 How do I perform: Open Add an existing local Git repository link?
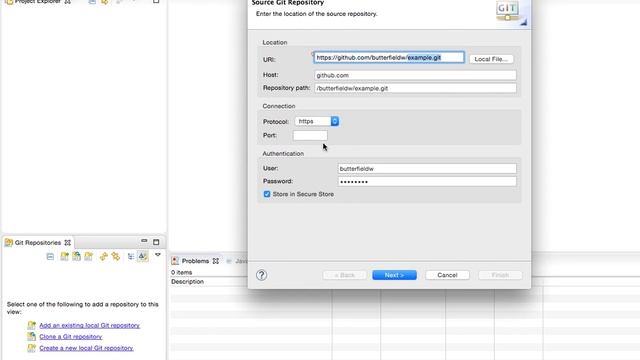click(x=89, y=325)
